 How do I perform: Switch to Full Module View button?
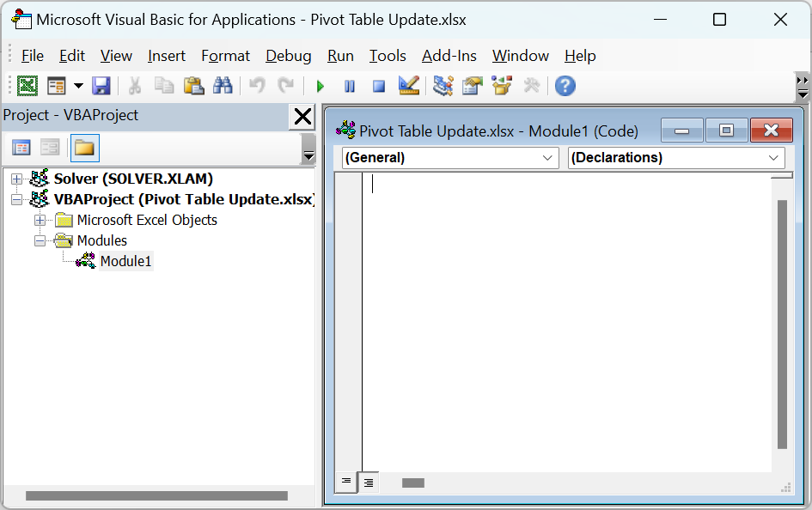[369, 483]
